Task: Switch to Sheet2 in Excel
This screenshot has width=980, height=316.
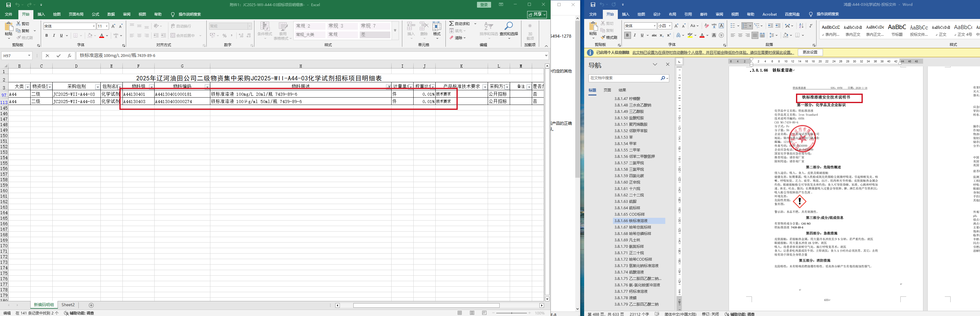Action: pyautogui.click(x=68, y=305)
